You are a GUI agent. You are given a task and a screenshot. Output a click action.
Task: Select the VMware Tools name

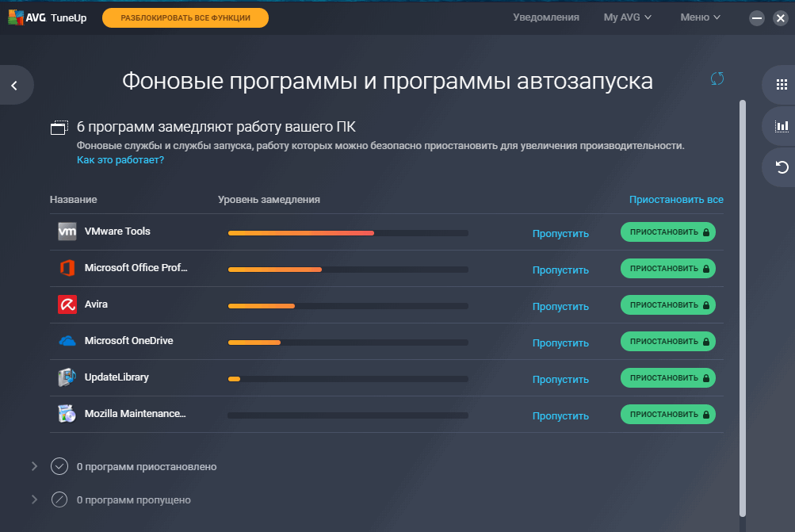tap(117, 232)
